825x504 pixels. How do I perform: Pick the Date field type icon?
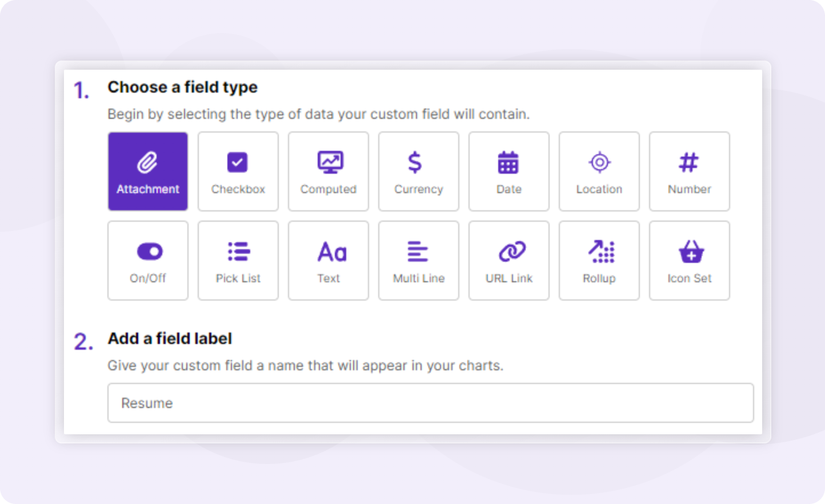point(508,171)
